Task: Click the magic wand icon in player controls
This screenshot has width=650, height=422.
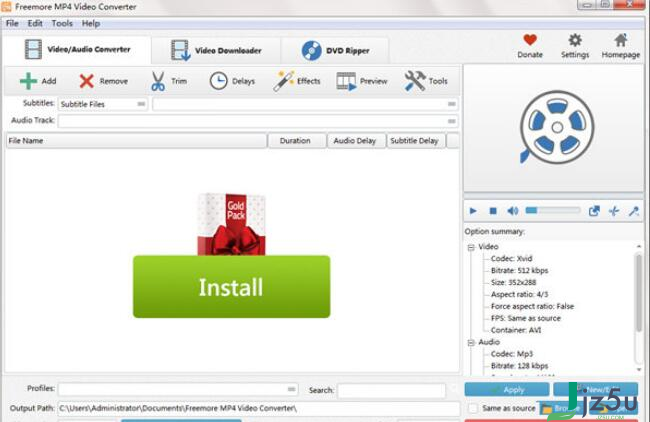Action: point(634,211)
